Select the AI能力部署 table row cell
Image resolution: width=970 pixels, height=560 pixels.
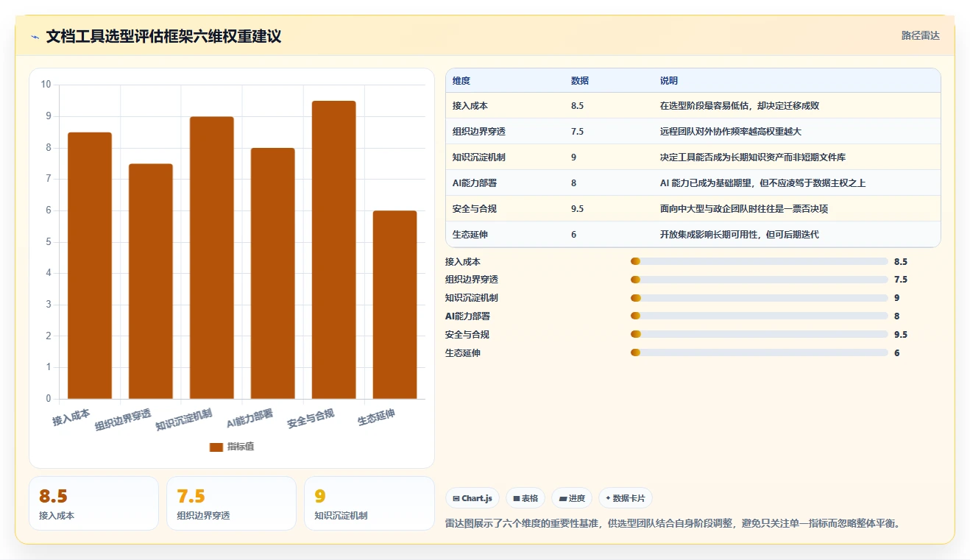click(x=475, y=183)
